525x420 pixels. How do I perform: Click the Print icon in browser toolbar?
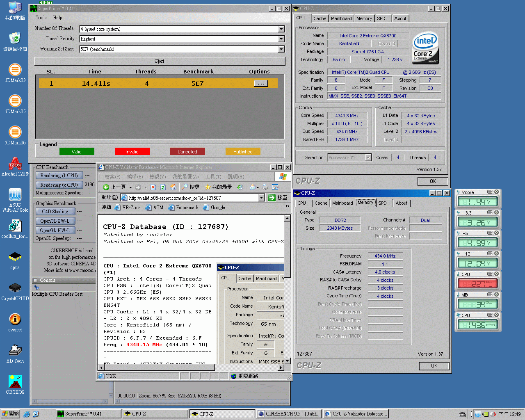[x=265, y=187]
